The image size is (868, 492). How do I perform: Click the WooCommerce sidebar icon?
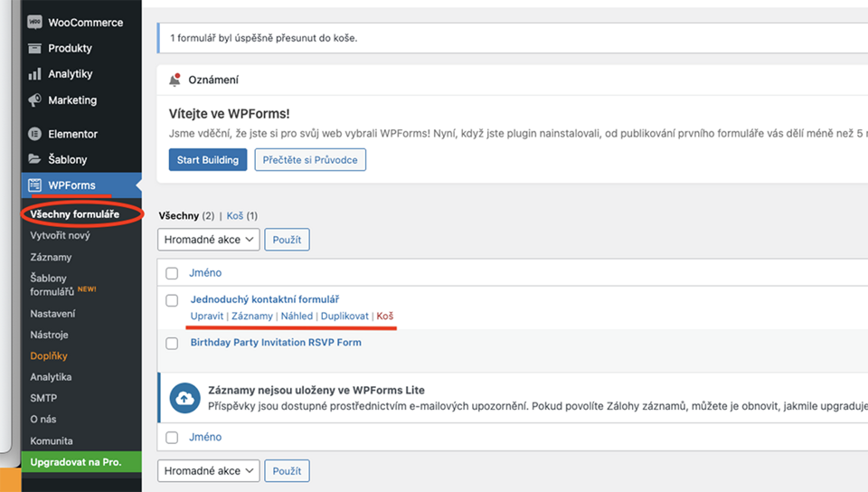[35, 22]
